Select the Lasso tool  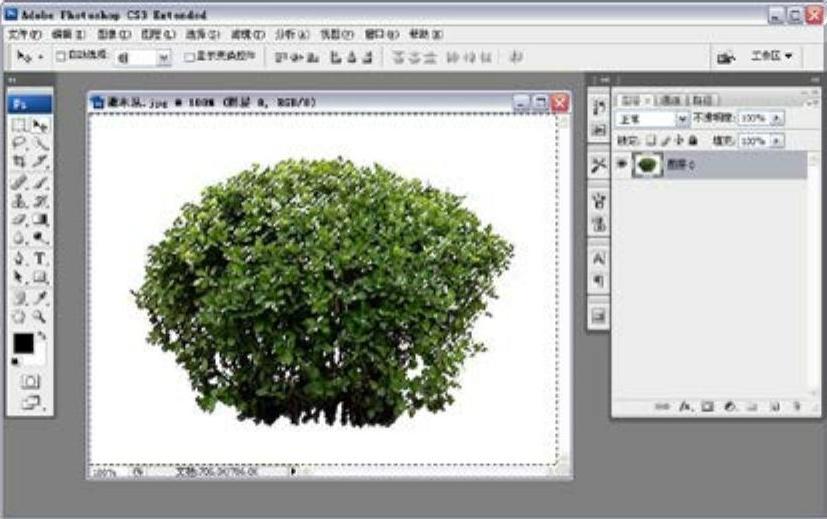click(19, 143)
